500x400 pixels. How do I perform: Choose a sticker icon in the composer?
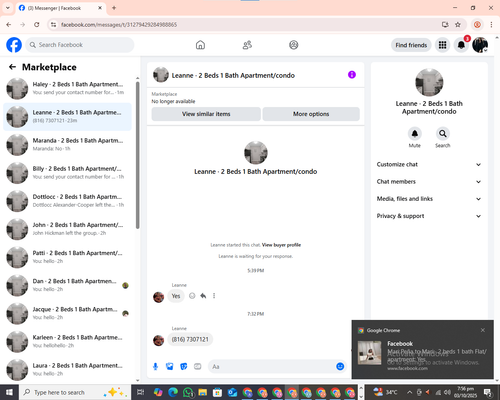pos(184,367)
